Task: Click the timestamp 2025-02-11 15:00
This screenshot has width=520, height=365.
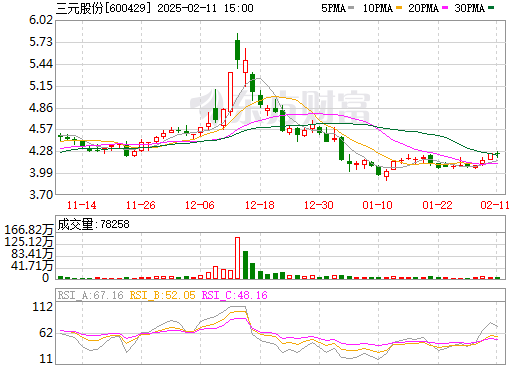Action: tap(205, 8)
